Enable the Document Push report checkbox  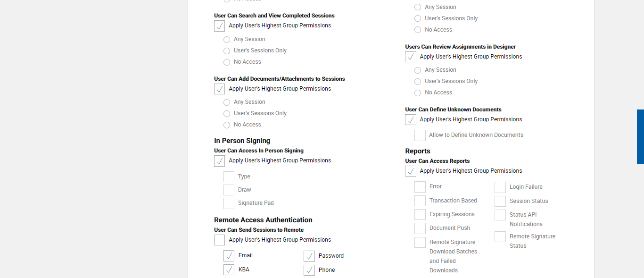(x=420, y=228)
